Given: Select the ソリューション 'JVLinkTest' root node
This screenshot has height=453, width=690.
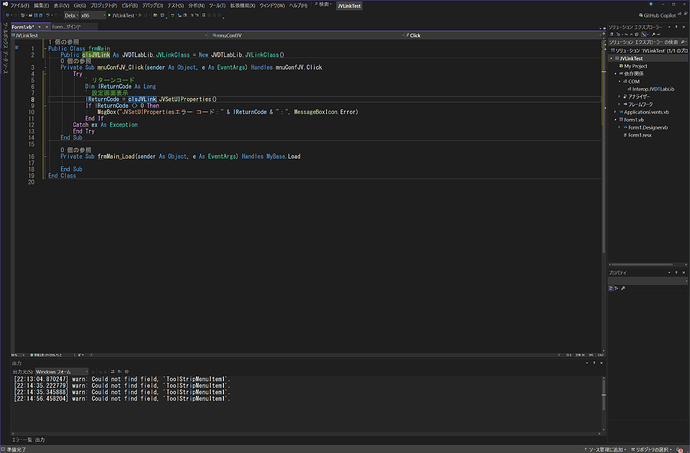Looking at the screenshot, I should coord(649,51).
